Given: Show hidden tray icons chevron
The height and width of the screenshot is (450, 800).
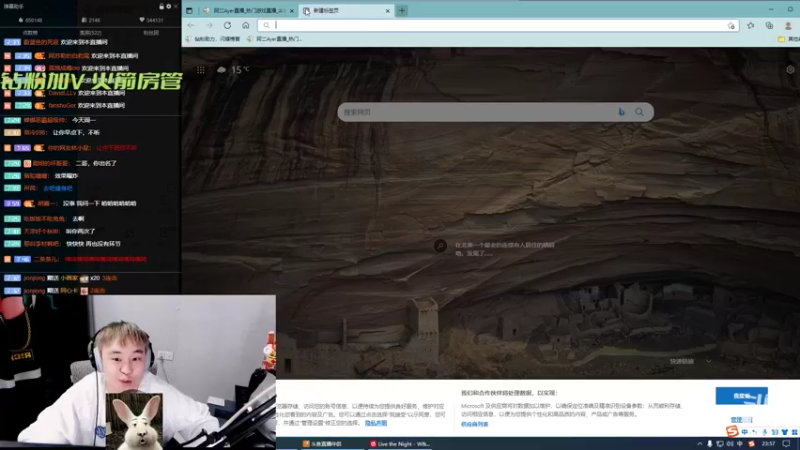Looking at the screenshot, I should click(x=699, y=444).
